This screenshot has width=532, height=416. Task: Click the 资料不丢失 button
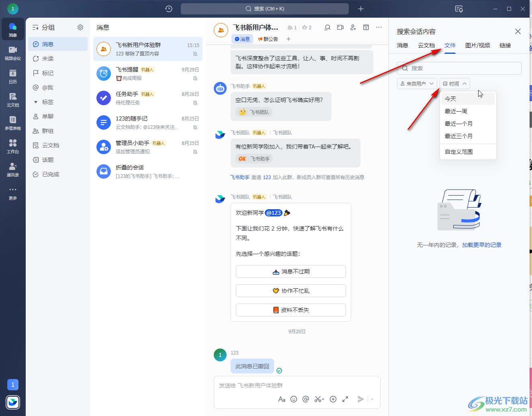(x=291, y=310)
